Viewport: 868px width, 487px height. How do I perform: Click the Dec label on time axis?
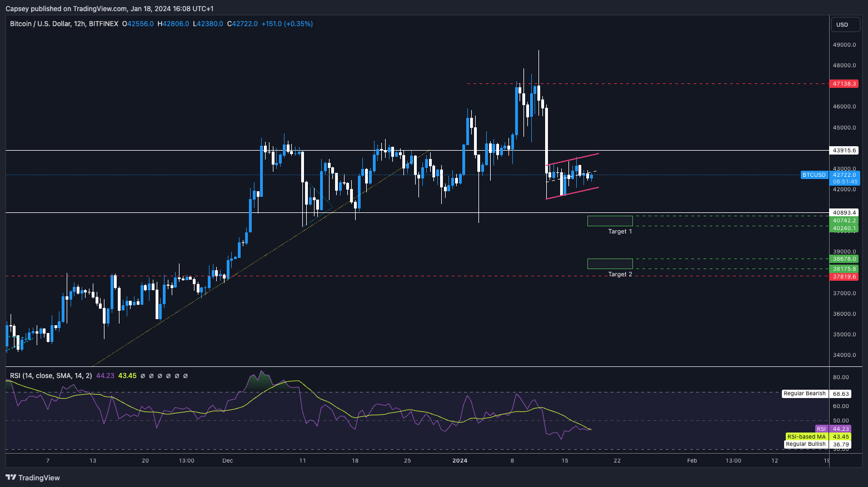coord(227,460)
